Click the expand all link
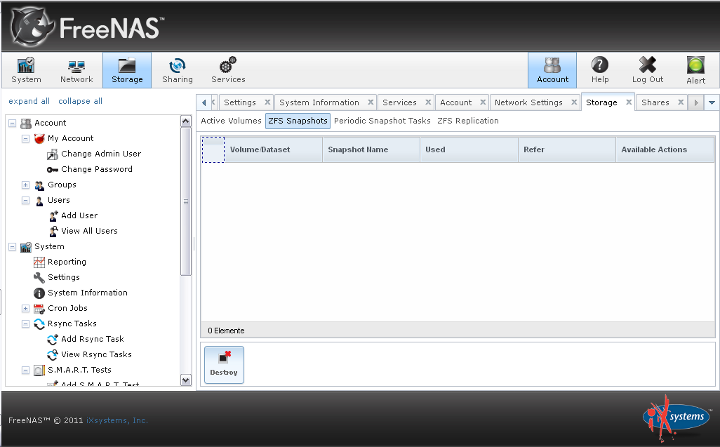 [x=29, y=101]
